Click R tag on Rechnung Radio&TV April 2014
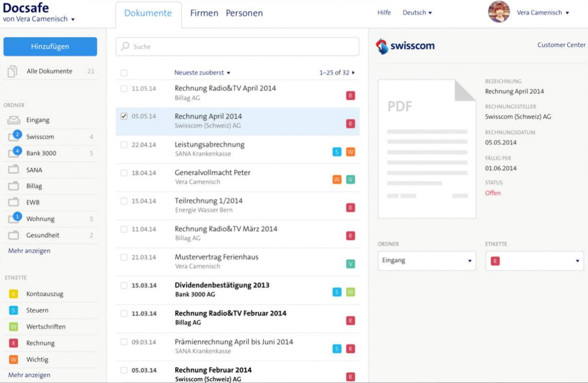The height and width of the screenshot is (383, 588). coord(350,96)
